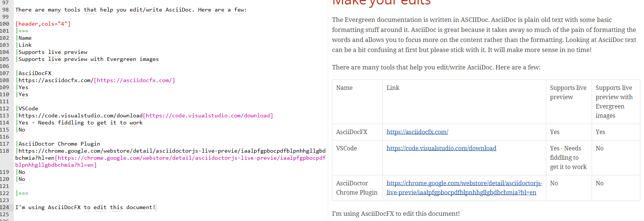Click 'AsciiDoctor Chrome Plugin' cell in preview table
The width and height of the screenshot is (644, 221).
point(357,188)
